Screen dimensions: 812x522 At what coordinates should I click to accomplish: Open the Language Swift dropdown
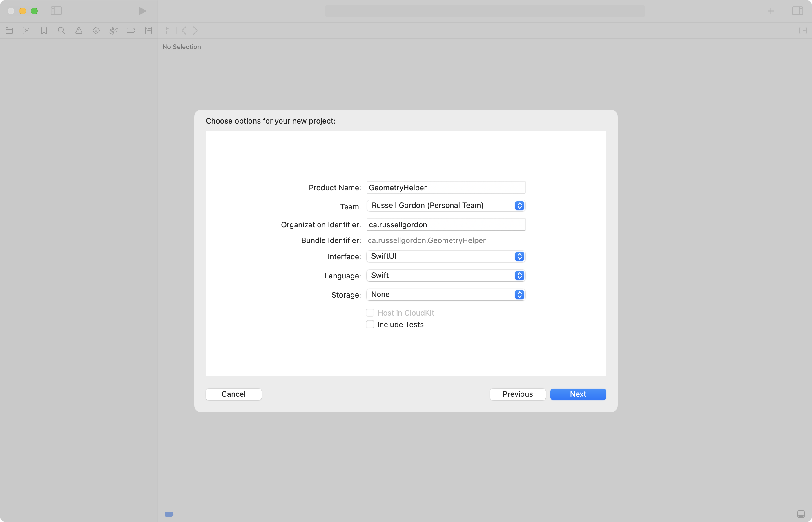446,275
